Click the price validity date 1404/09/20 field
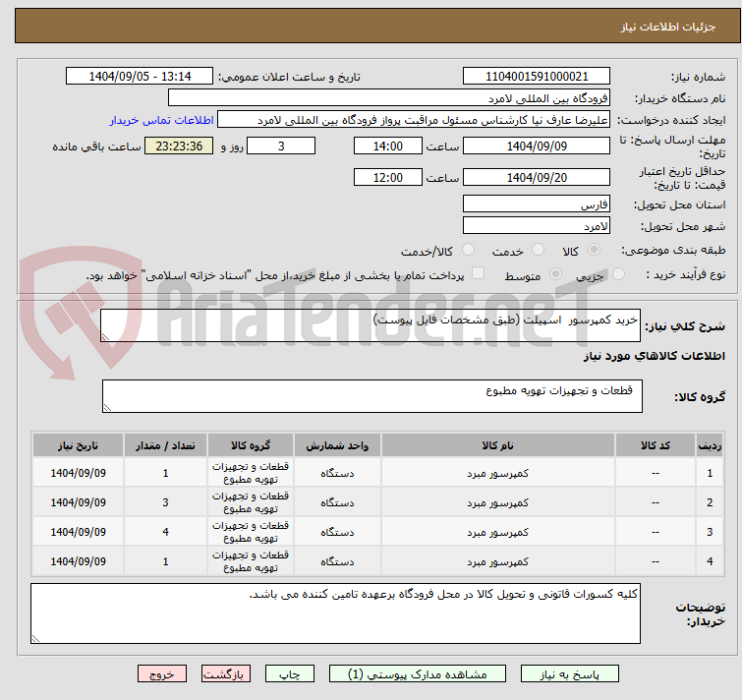Viewport: 742px width, 700px height. (x=537, y=178)
